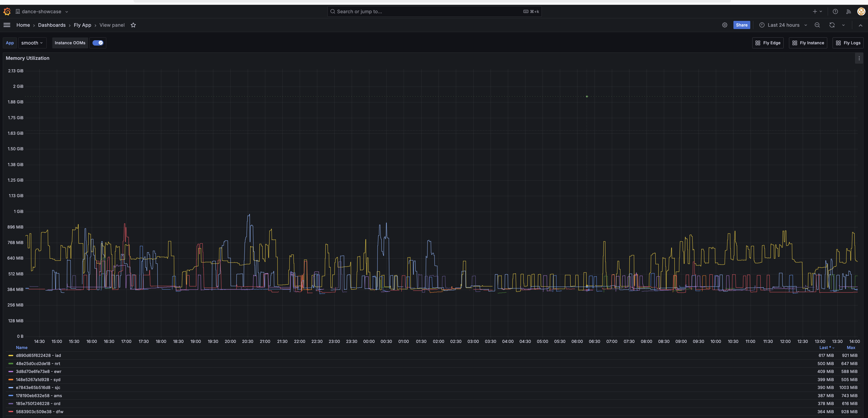
Task: Open the Grafana news feed icon
Action: click(848, 11)
